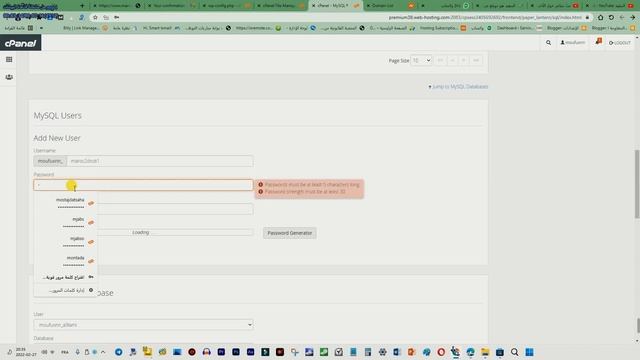This screenshot has width=640, height=360.
Task: Switch to the YouTube browser tab
Action: click(x=610, y=6)
